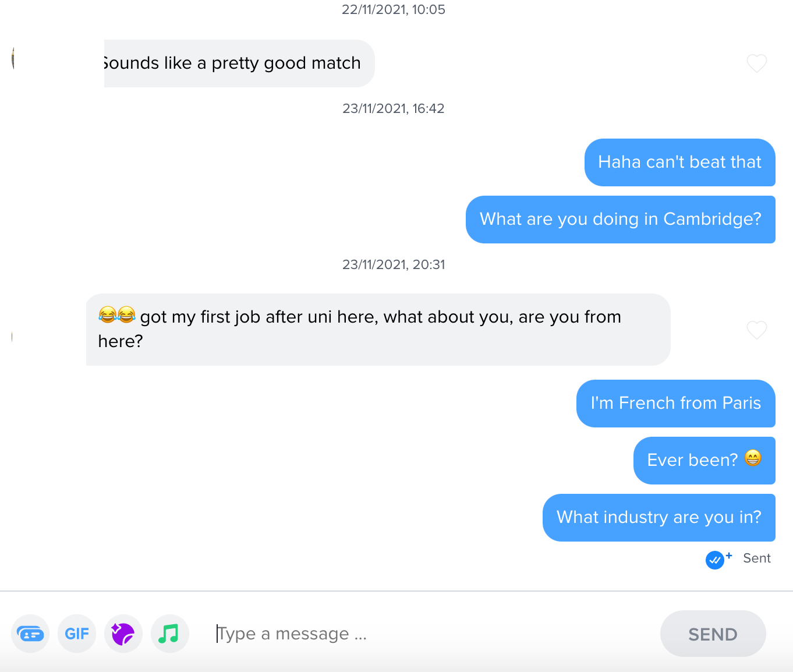
Task: Click the "What industry are you in?" bubble
Action: point(659,518)
